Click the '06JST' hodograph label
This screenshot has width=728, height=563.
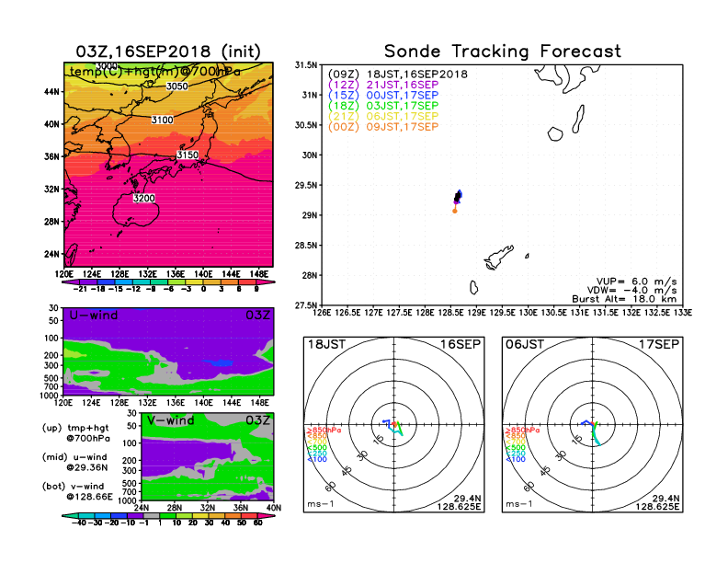pyautogui.click(x=525, y=344)
